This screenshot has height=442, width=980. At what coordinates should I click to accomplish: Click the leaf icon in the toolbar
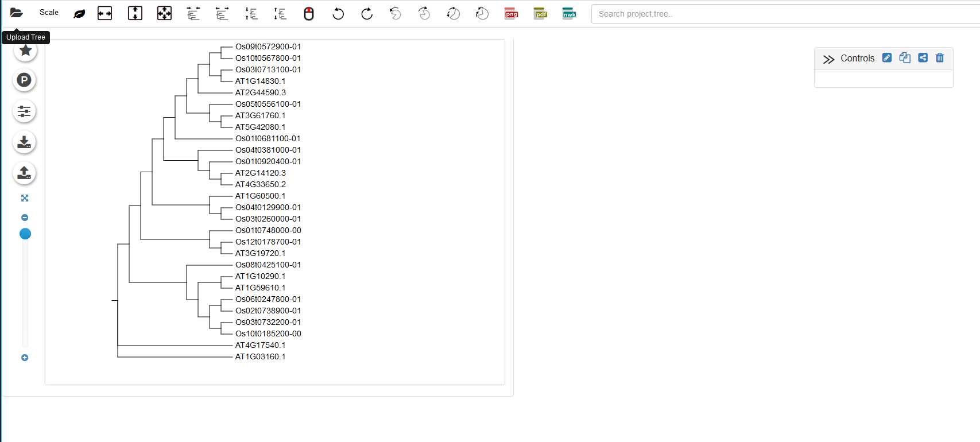tap(79, 14)
